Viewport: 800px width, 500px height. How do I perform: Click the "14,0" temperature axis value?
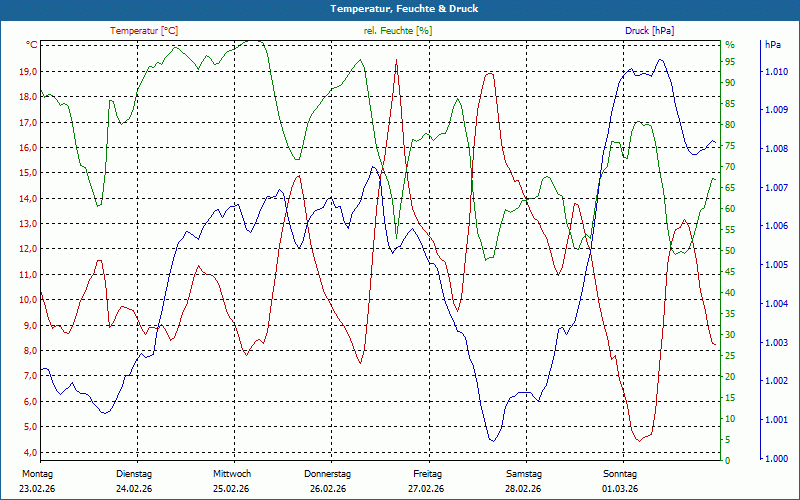[x=29, y=198]
